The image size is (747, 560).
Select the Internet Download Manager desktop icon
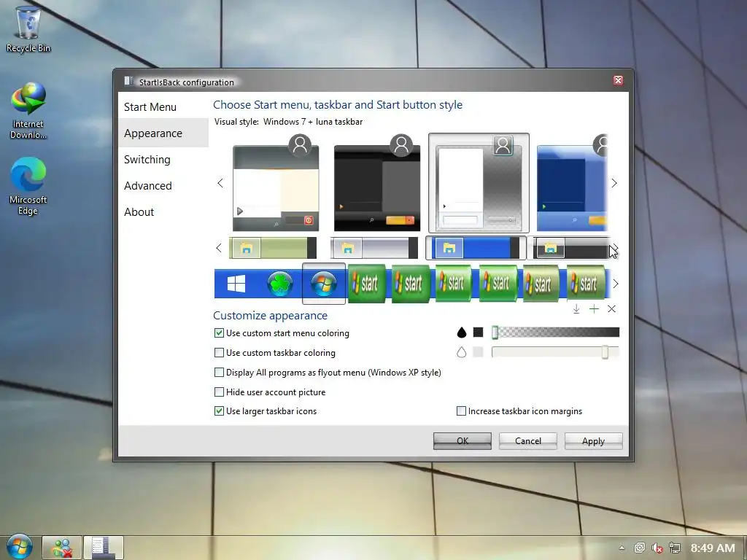(28, 111)
